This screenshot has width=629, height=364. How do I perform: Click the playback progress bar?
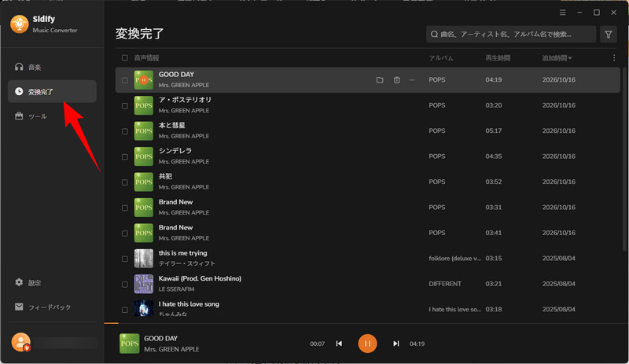[366, 322]
